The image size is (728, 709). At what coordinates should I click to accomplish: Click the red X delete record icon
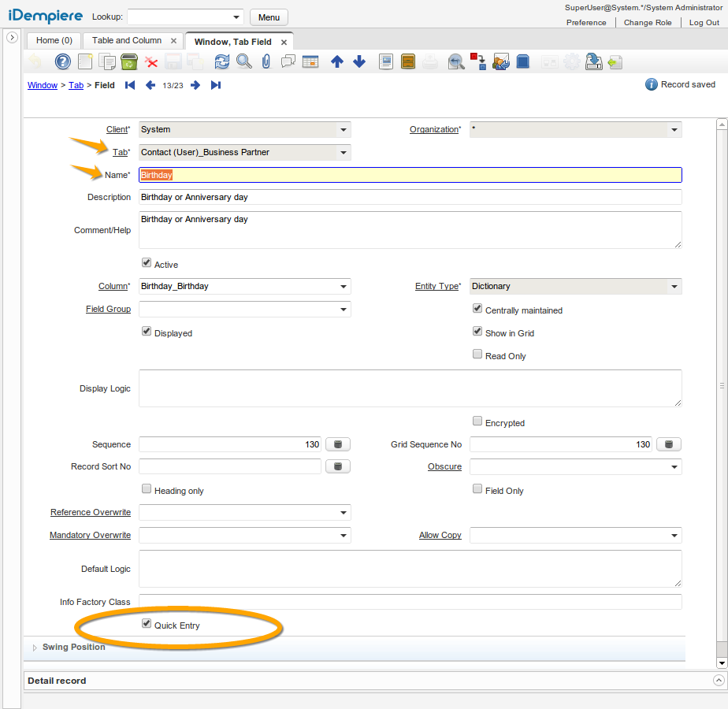(x=151, y=61)
